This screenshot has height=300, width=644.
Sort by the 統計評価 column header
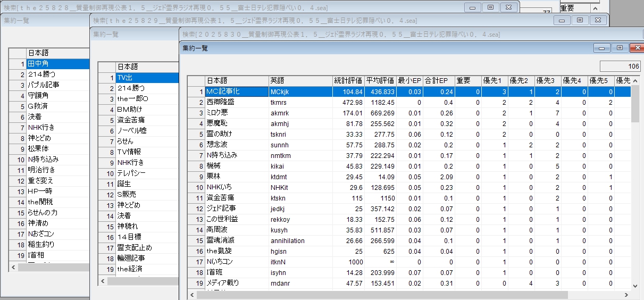point(348,81)
